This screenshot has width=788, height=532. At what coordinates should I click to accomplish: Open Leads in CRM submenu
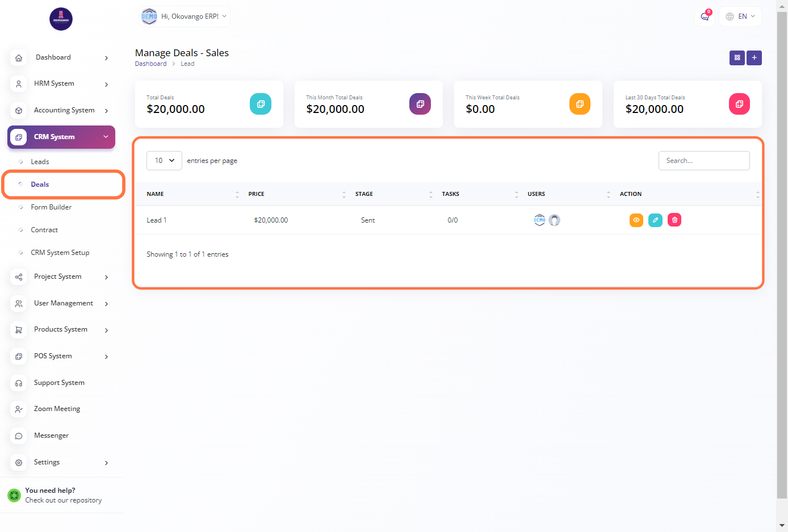[x=40, y=162]
